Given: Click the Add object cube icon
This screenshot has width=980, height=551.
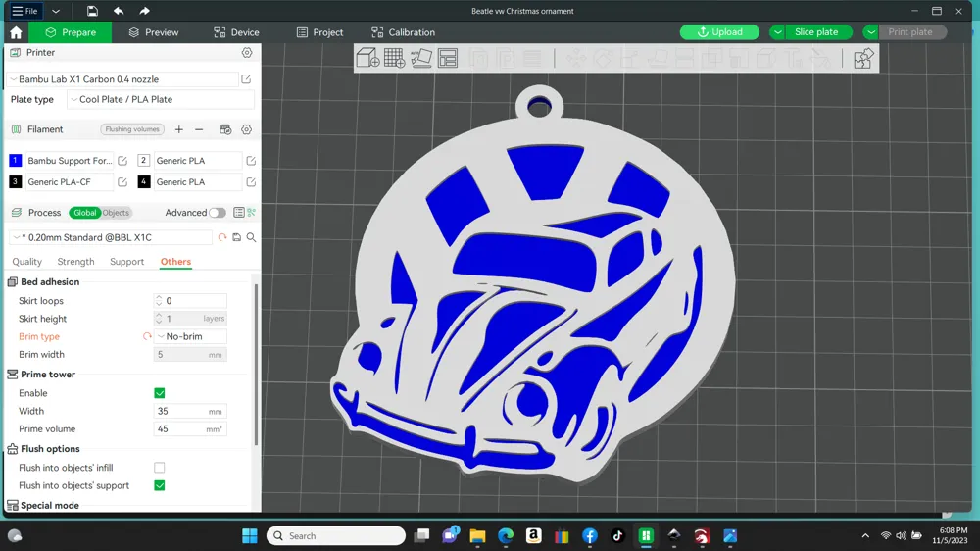Looking at the screenshot, I should point(367,58).
